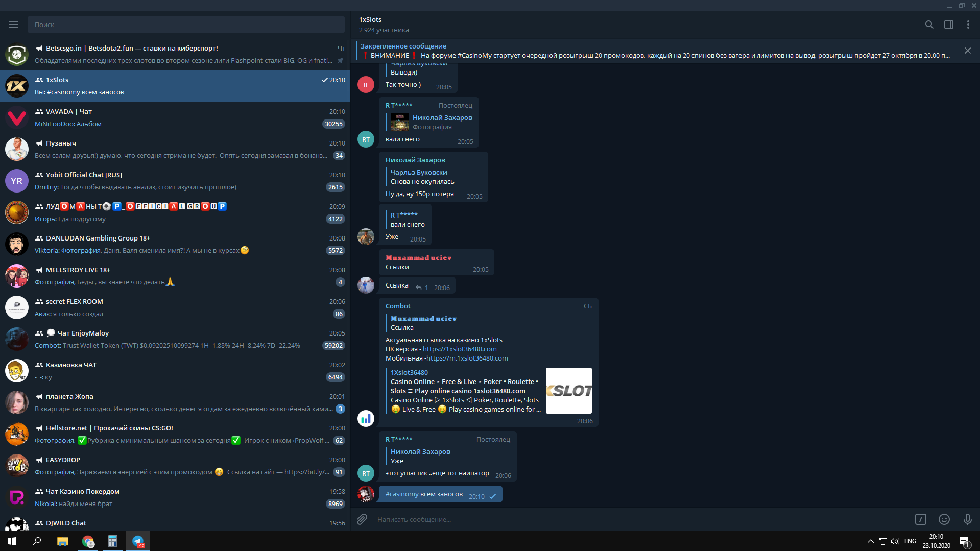The height and width of the screenshot is (551, 980).
Task: Open Hellstore.net channel
Action: [x=175, y=434]
